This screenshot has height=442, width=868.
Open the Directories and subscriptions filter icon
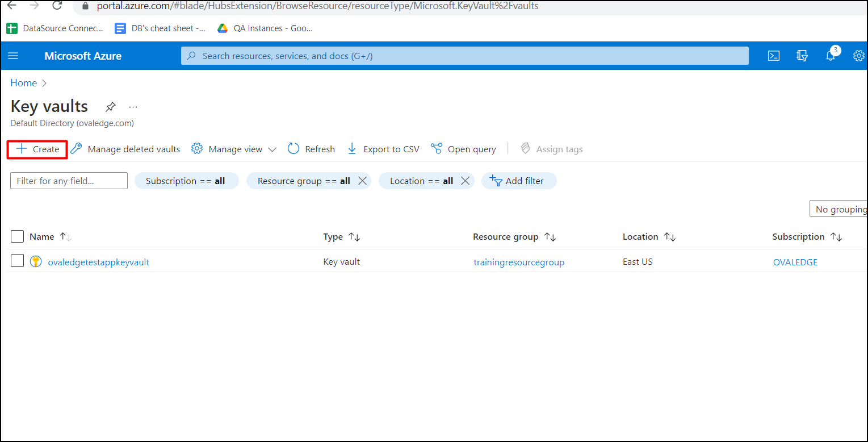pos(802,56)
